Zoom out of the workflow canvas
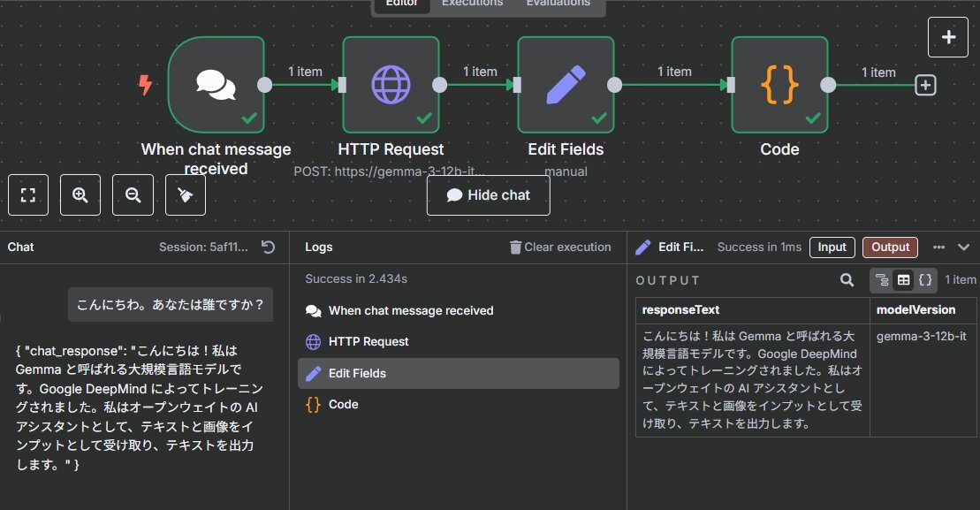 pos(133,195)
